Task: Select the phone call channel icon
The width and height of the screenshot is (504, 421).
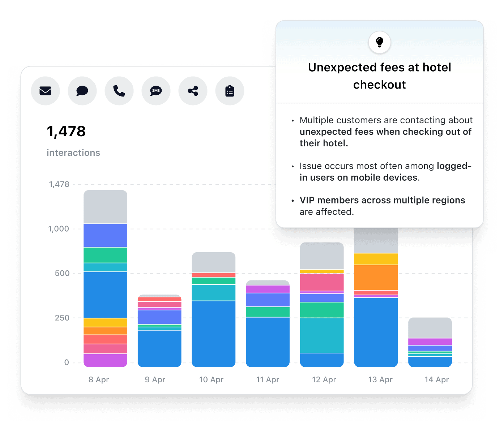Action: (x=119, y=91)
